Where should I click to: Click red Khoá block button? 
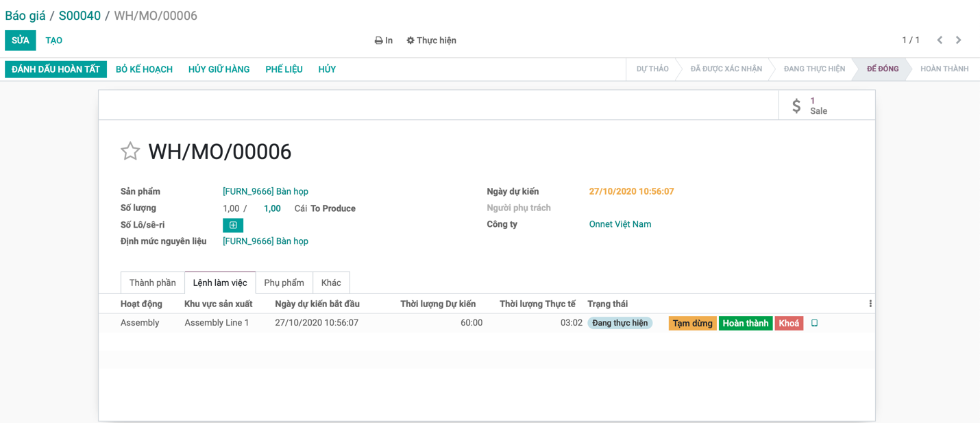point(789,323)
